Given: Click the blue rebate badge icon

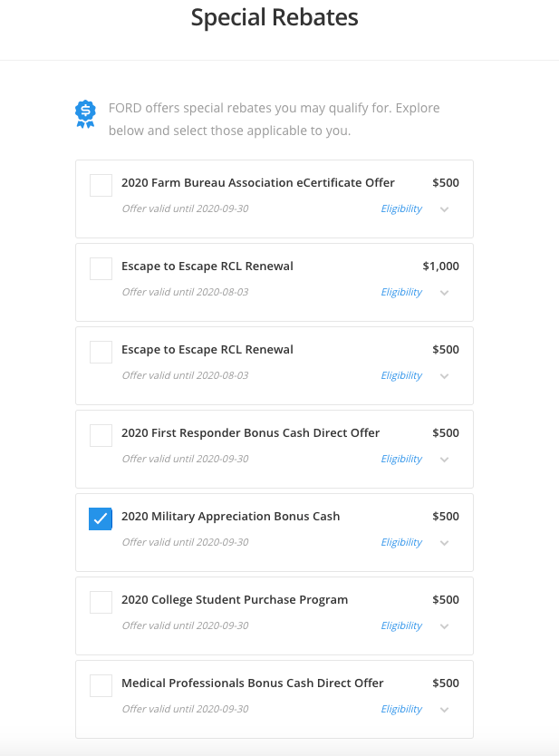Looking at the screenshot, I should point(85,113).
